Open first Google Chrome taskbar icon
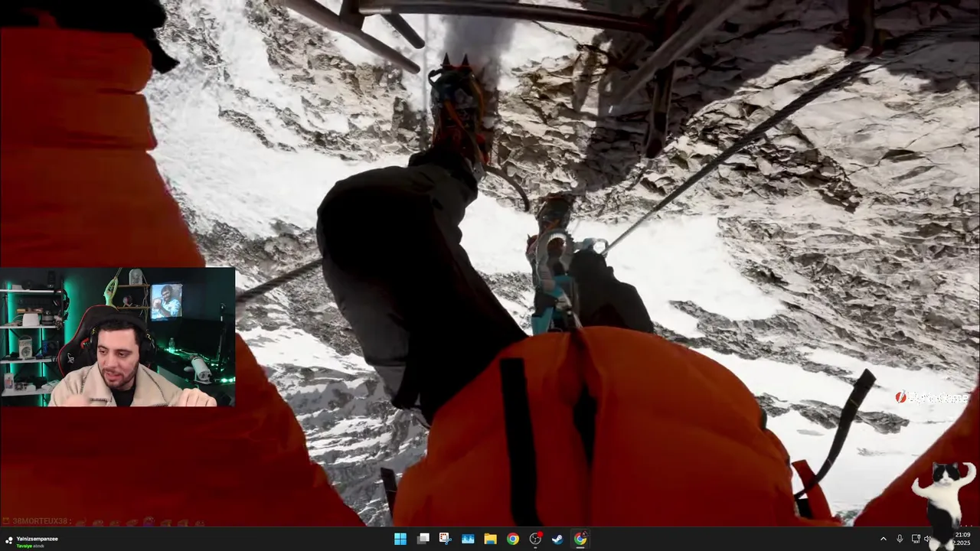 [x=513, y=539]
